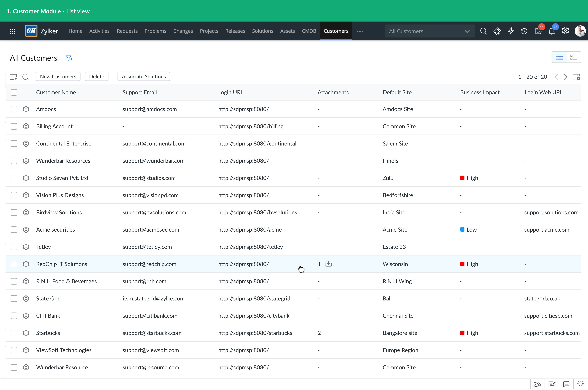Click the Associate Solutions button
This screenshot has height=390, width=588.
point(144,77)
